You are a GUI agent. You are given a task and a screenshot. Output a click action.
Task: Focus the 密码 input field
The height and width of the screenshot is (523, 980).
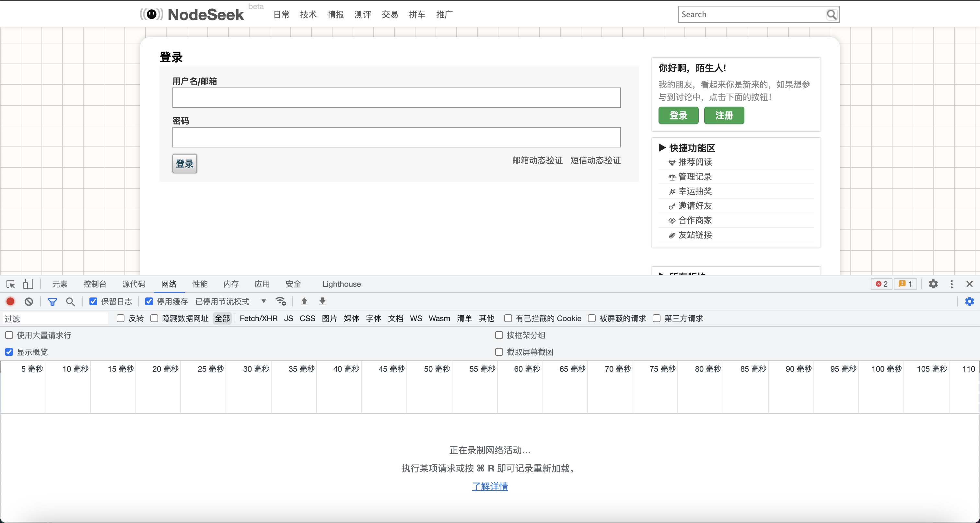396,137
